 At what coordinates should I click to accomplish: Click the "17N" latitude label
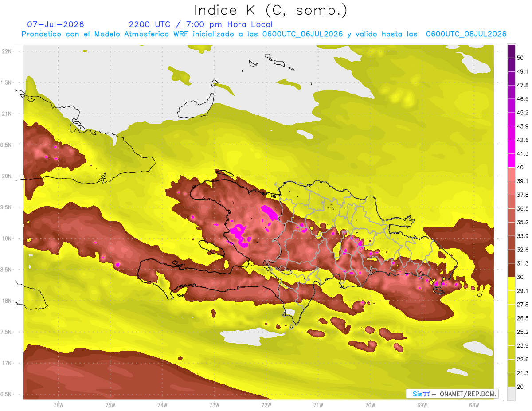coord(8,363)
